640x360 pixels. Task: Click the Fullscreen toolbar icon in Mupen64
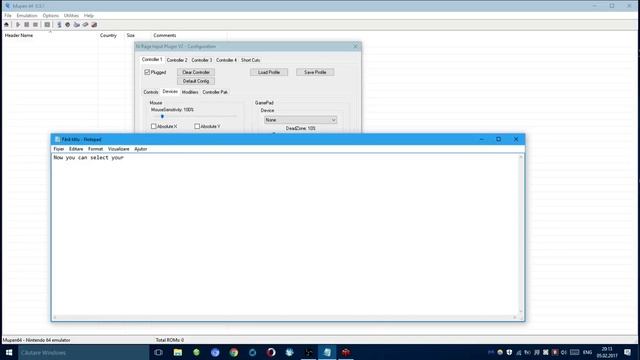(47, 24)
